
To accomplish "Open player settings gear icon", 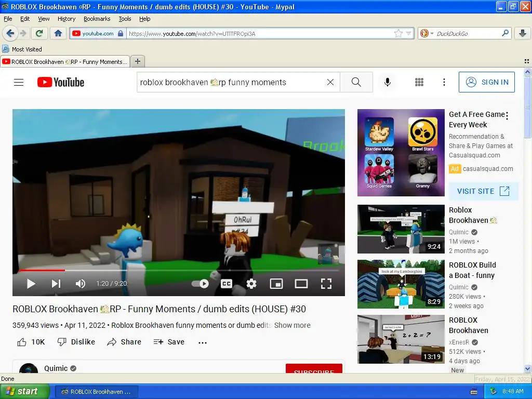I will point(251,284).
